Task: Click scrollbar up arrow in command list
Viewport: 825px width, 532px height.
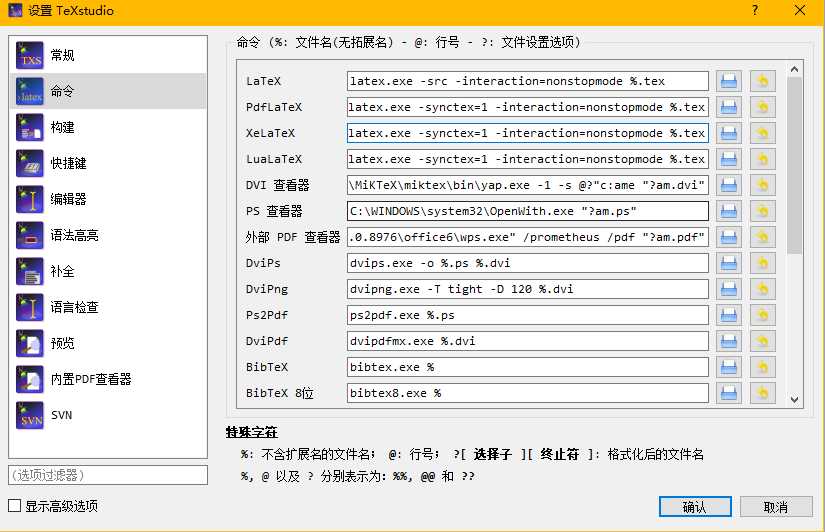Action: click(x=794, y=69)
